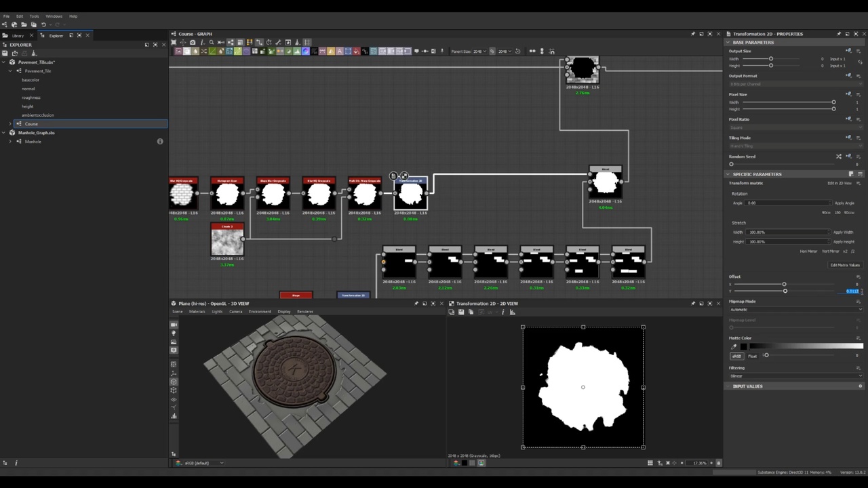Click the undo arrow in main toolbar
This screenshot has width=868, height=488.
point(43,24)
